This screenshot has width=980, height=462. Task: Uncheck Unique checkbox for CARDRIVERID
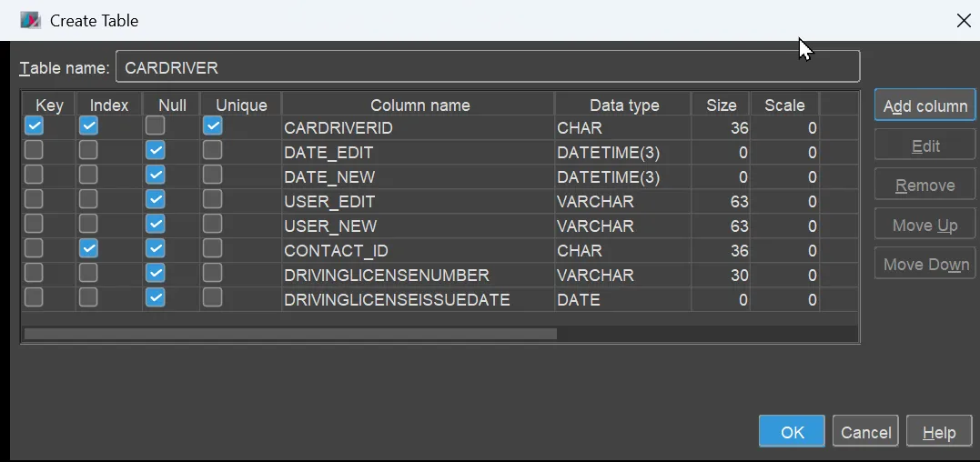(213, 126)
